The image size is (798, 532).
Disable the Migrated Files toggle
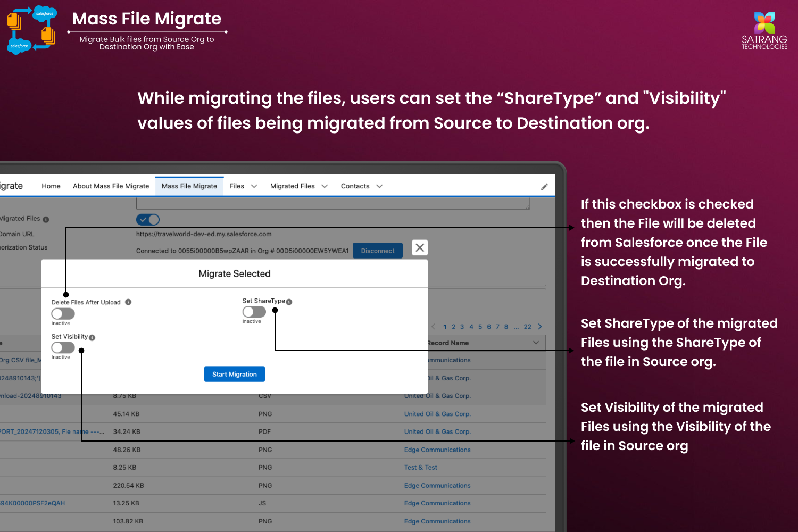tap(148, 219)
